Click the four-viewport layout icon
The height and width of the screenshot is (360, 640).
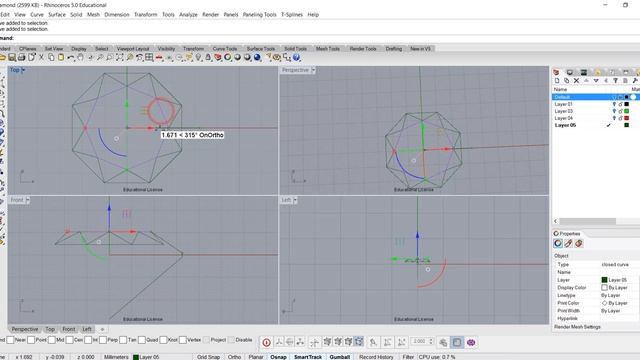point(149,58)
